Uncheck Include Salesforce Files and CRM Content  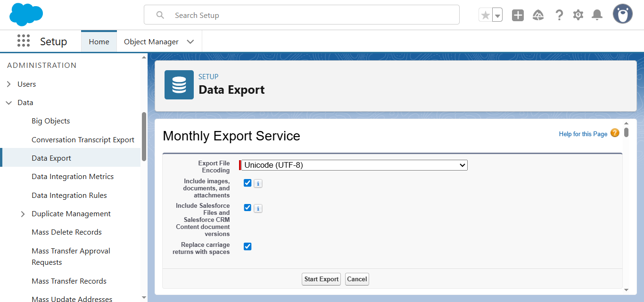point(248,208)
